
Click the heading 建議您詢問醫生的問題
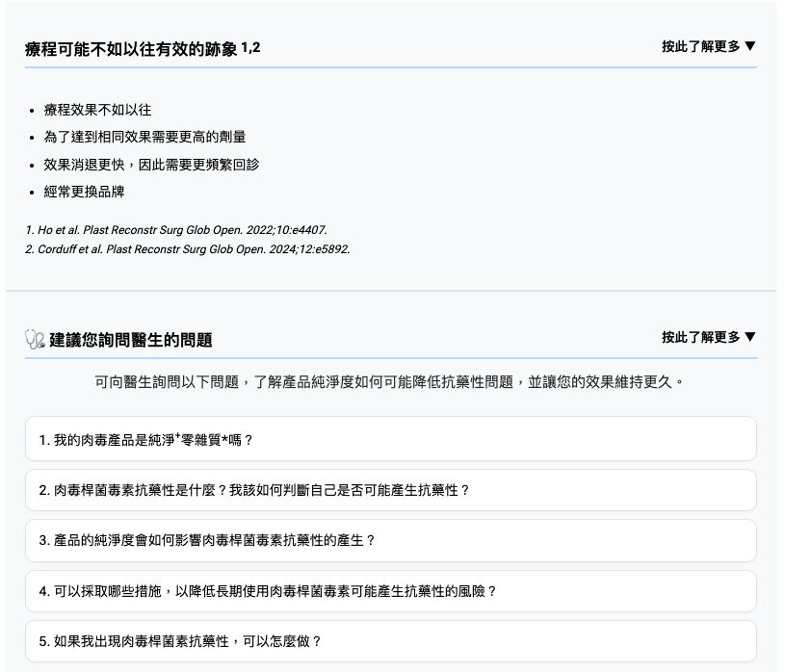(131, 340)
